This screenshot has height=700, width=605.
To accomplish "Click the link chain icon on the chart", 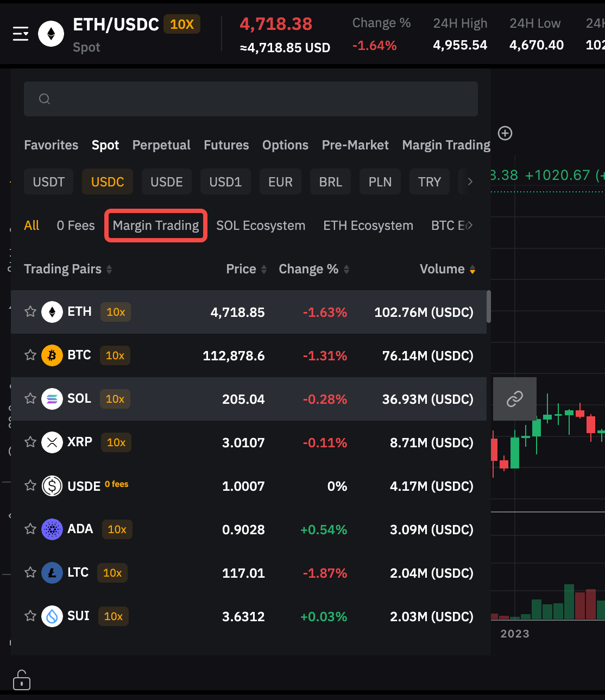I will click(514, 399).
